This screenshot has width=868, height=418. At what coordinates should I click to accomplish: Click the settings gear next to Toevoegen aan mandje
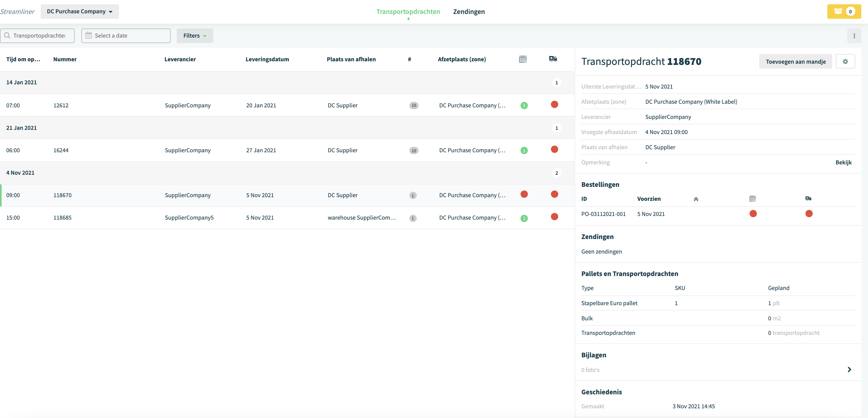[845, 62]
